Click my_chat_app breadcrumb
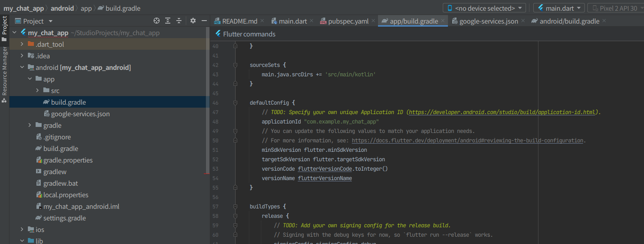 pyautogui.click(x=24, y=8)
